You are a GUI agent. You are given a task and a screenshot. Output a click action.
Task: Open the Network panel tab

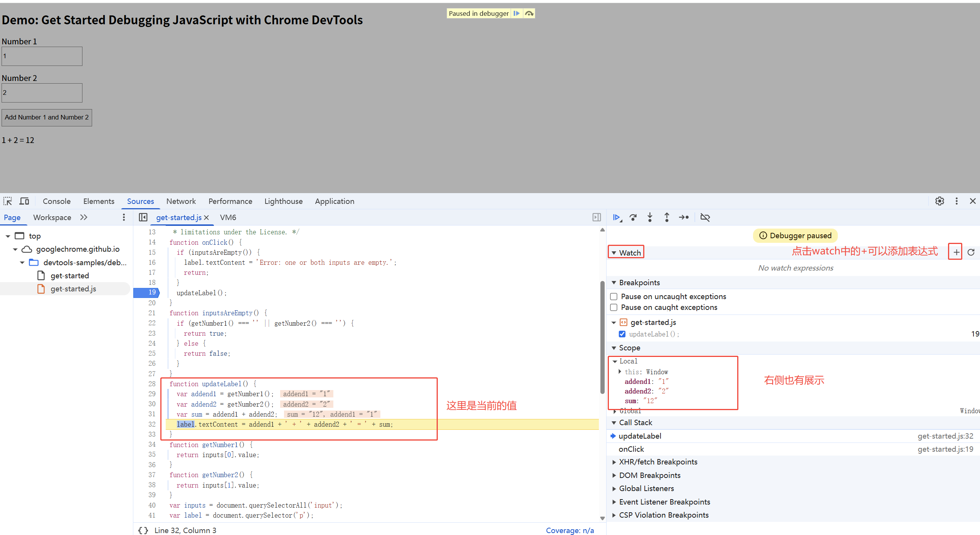coord(181,201)
